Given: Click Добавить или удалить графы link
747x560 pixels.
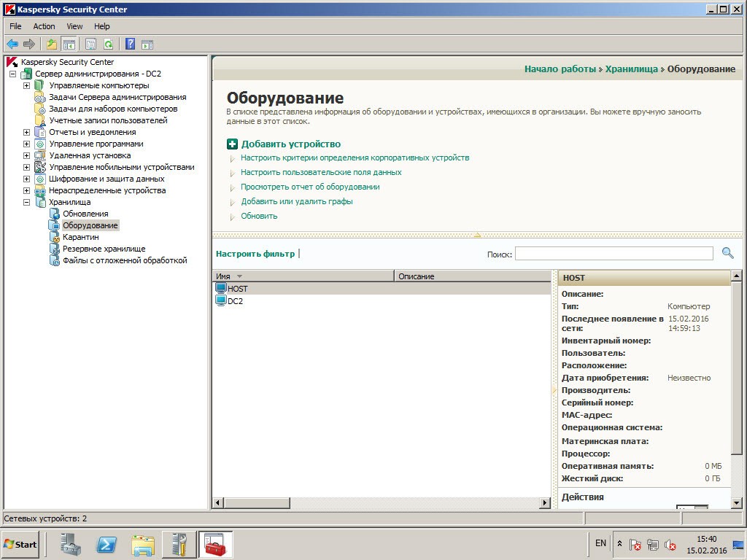Looking at the screenshot, I should [297, 201].
